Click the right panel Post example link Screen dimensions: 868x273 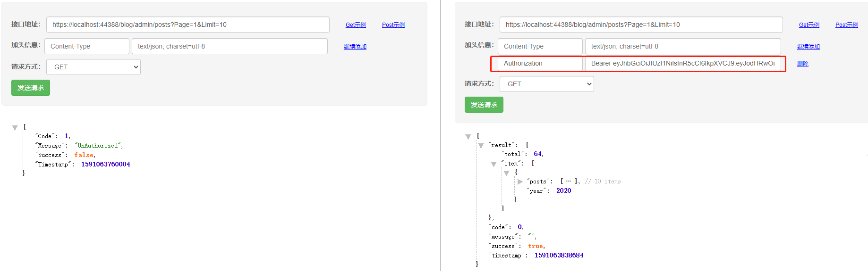(x=846, y=25)
